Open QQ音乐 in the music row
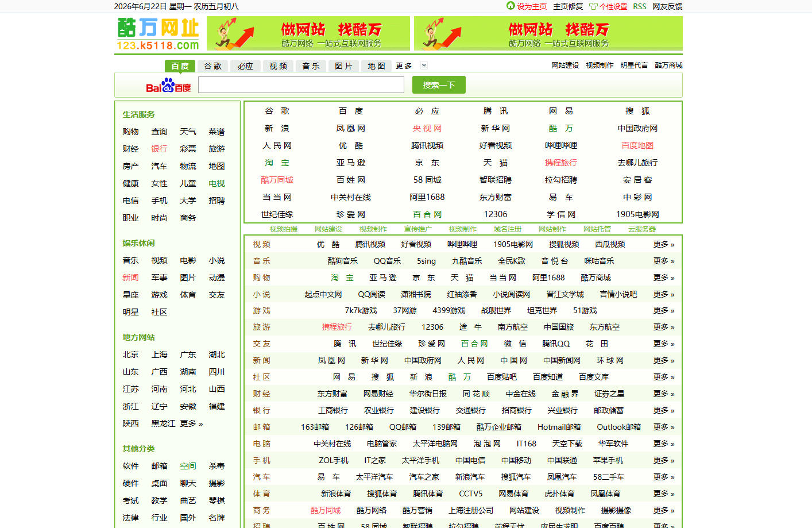Image resolution: width=812 pixels, height=528 pixels. pos(387,261)
